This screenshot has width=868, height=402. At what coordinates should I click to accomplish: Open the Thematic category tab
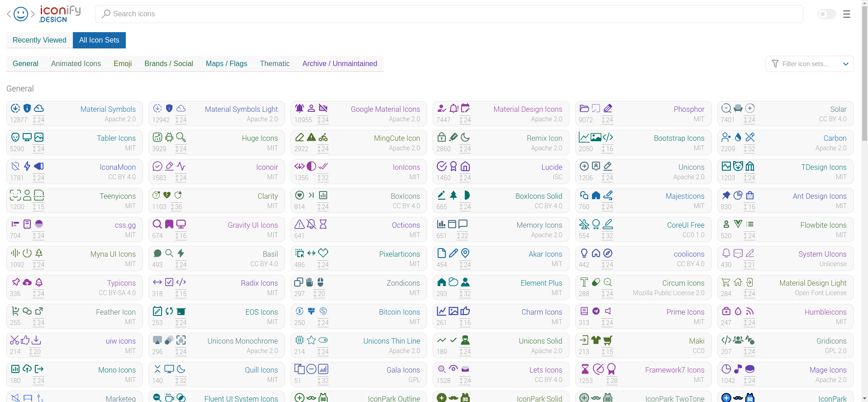click(x=275, y=64)
